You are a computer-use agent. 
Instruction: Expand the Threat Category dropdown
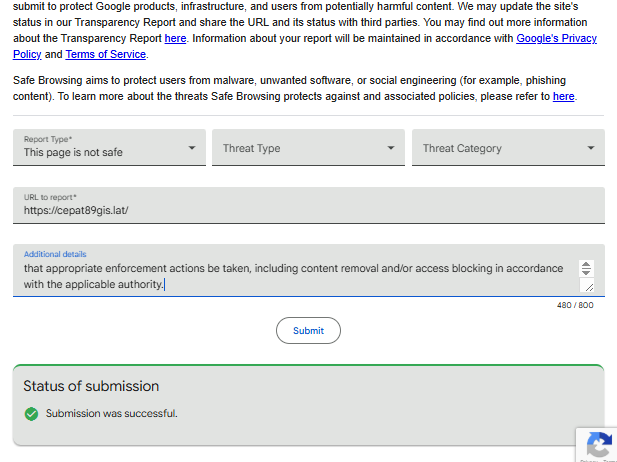tap(508, 148)
